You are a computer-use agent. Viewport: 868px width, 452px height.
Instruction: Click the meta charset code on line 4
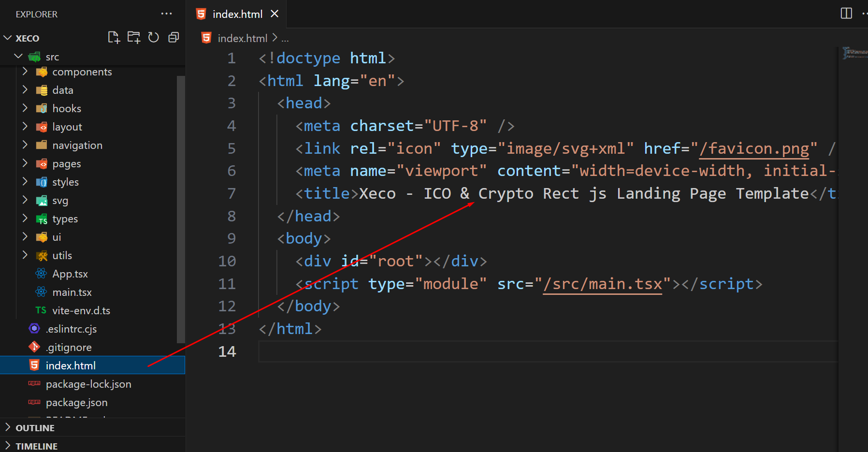pyautogui.click(x=405, y=126)
